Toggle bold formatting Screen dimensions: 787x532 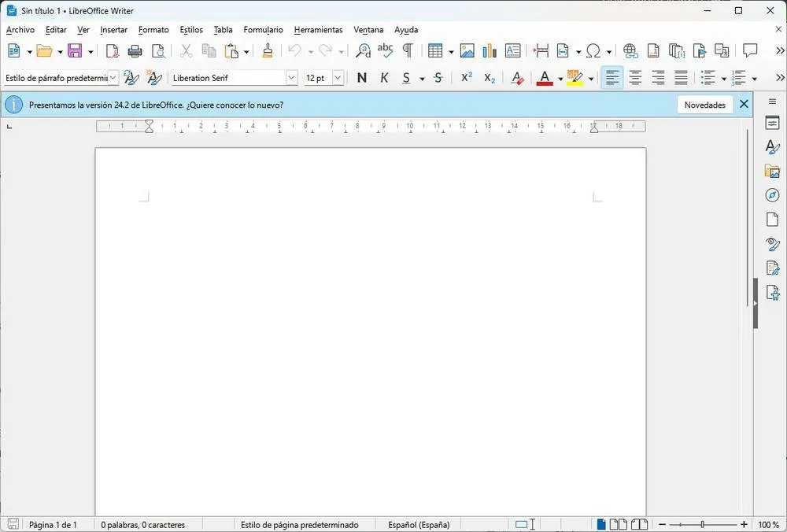(x=361, y=78)
